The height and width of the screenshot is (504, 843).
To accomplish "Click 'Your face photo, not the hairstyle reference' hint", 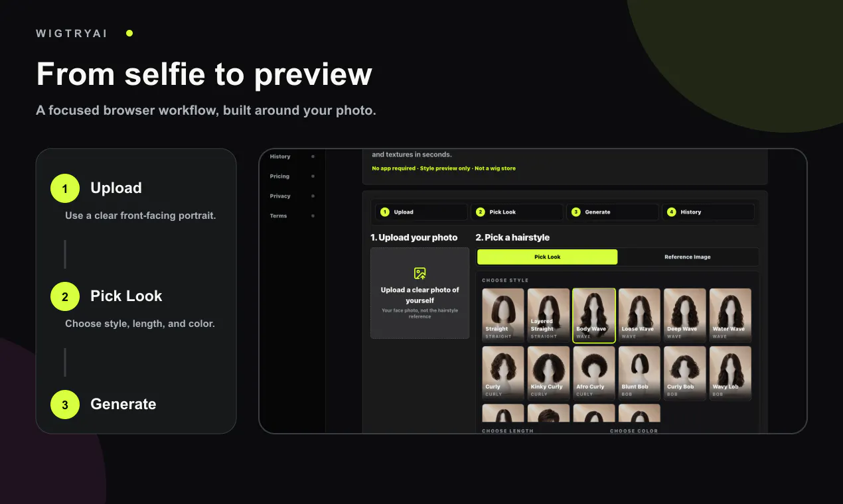I will click(x=420, y=313).
